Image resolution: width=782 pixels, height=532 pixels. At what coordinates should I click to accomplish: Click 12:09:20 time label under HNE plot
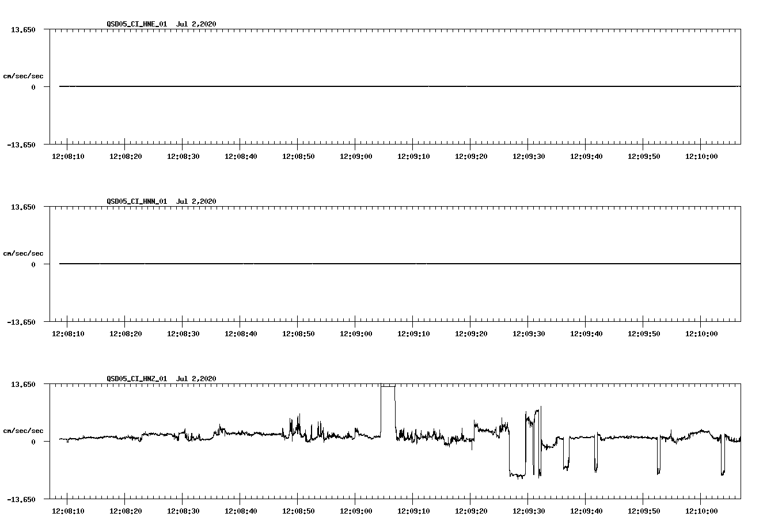click(x=471, y=157)
